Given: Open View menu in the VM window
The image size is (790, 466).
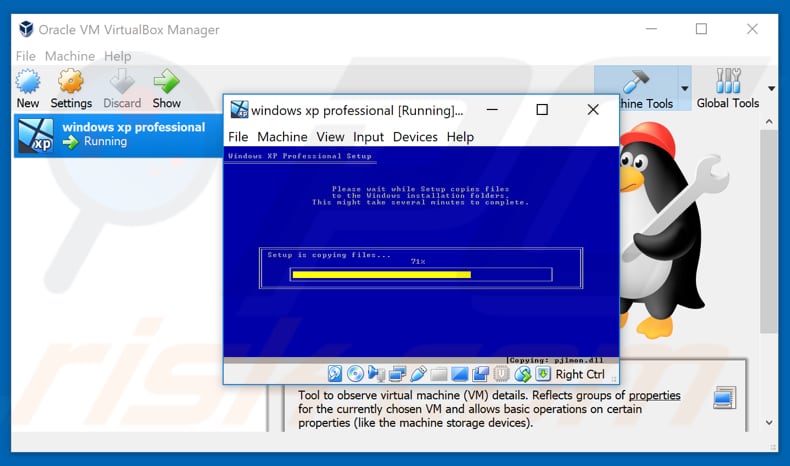Looking at the screenshot, I should click(330, 137).
